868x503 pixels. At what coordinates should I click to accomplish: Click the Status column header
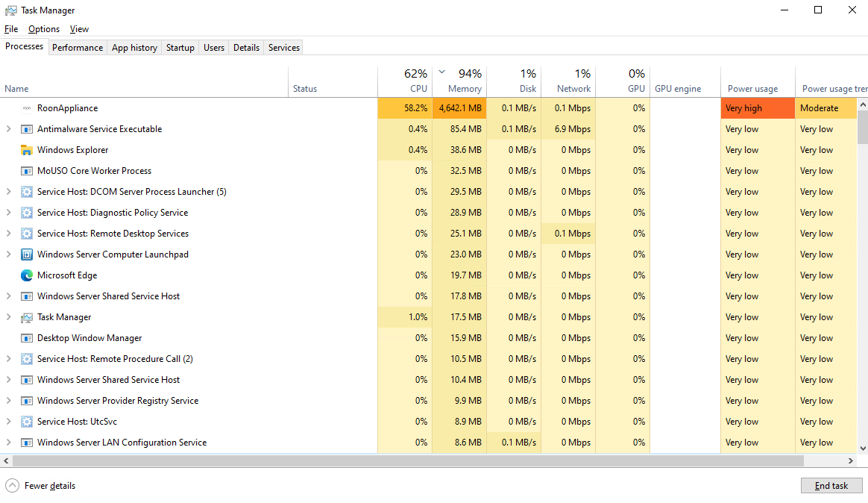point(333,81)
